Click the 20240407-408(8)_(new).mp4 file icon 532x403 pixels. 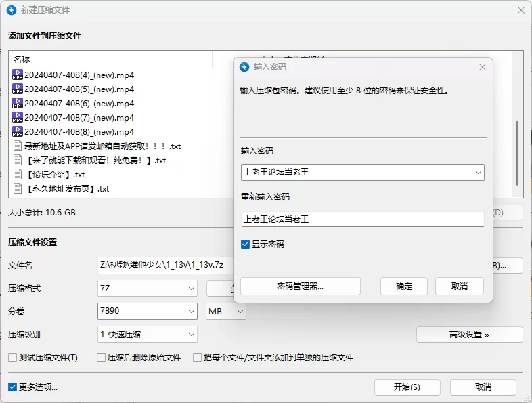[18, 132]
